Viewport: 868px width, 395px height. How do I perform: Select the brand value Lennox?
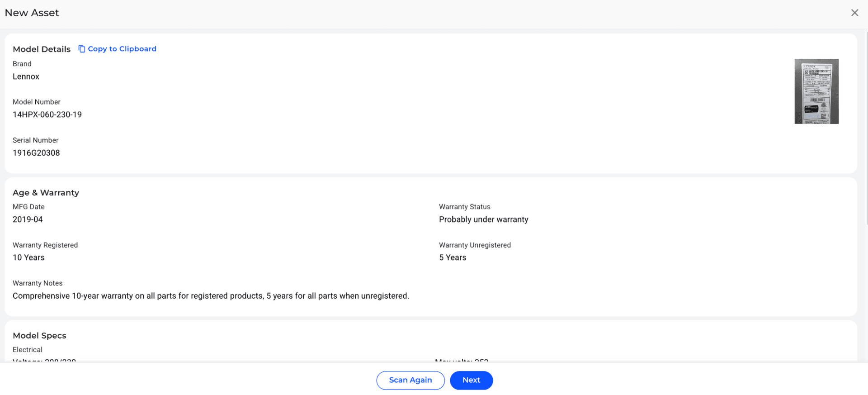(x=26, y=76)
